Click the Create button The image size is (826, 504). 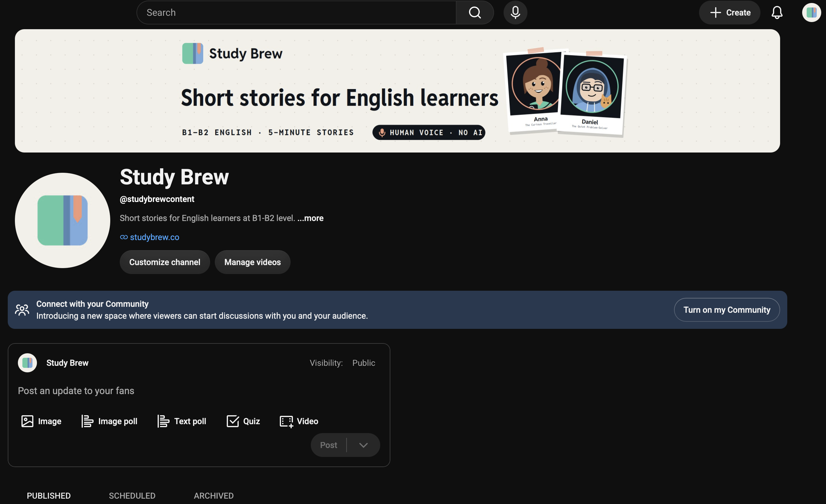click(729, 13)
